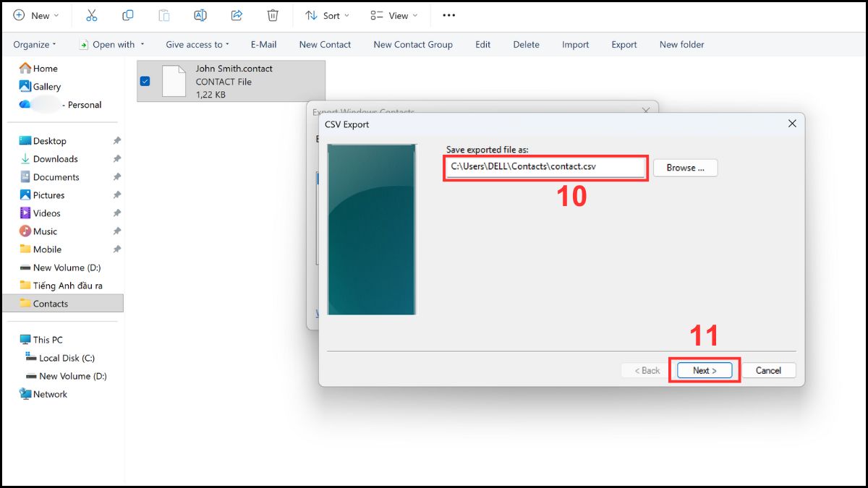
Task: Uncheck the John Smith.contact selection checkbox
Action: (x=145, y=81)
